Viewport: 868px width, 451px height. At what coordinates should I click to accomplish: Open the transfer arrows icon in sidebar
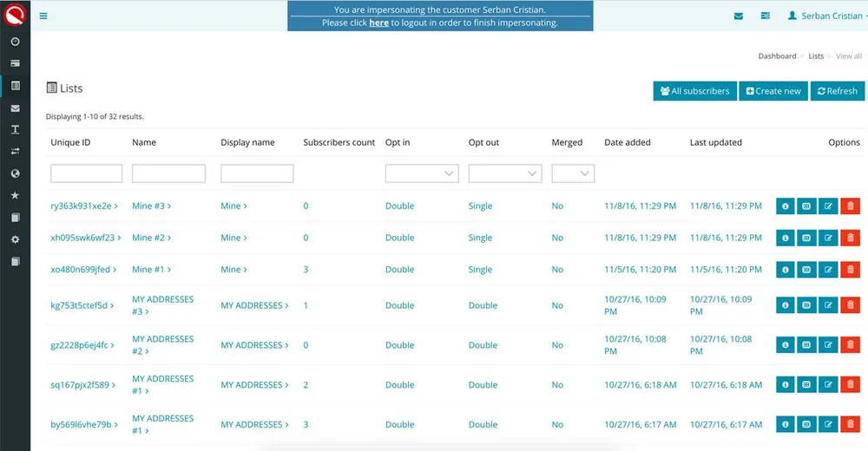16,151
